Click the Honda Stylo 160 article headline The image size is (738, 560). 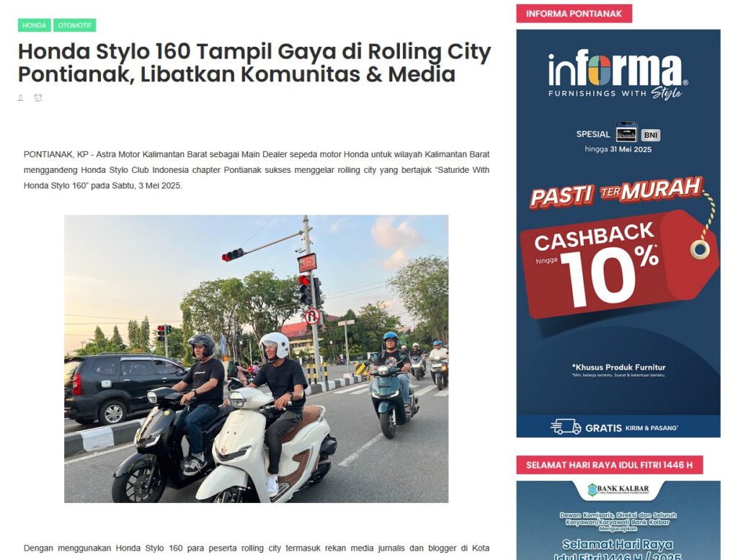[x=254, y=63]
